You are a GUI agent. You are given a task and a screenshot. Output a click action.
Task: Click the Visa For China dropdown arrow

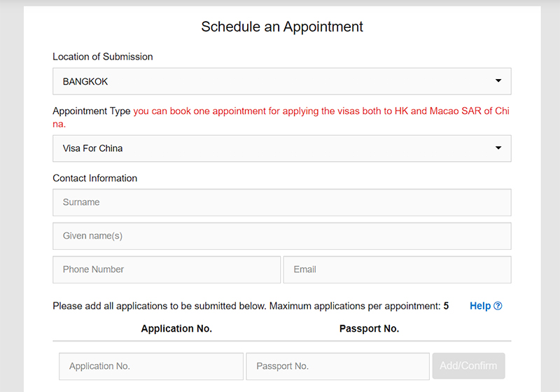(x=498, y=148)
